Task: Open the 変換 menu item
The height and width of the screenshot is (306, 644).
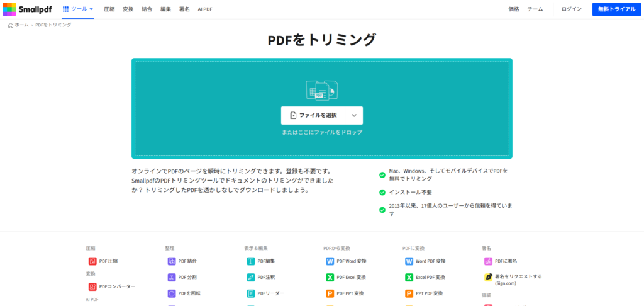Action: pyautogui.click(x=128, y=9)
